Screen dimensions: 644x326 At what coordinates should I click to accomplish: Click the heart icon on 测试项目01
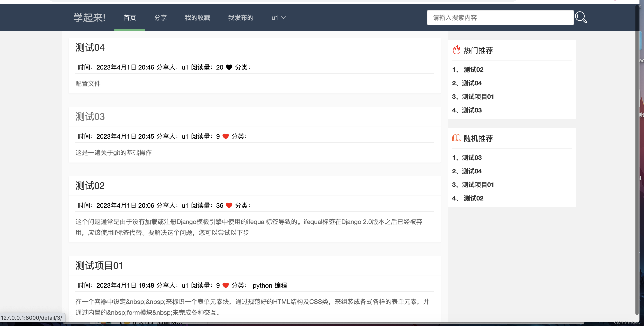(225, 285)
